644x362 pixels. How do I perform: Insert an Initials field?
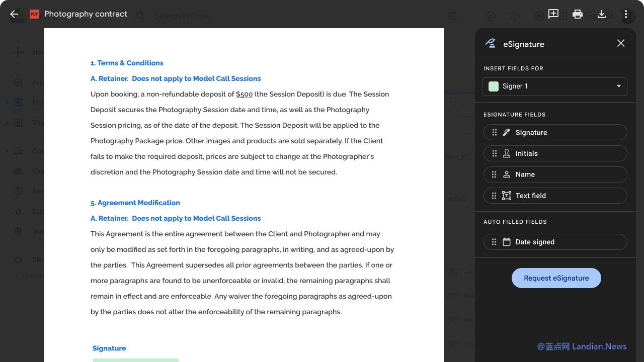pos(555,153)
